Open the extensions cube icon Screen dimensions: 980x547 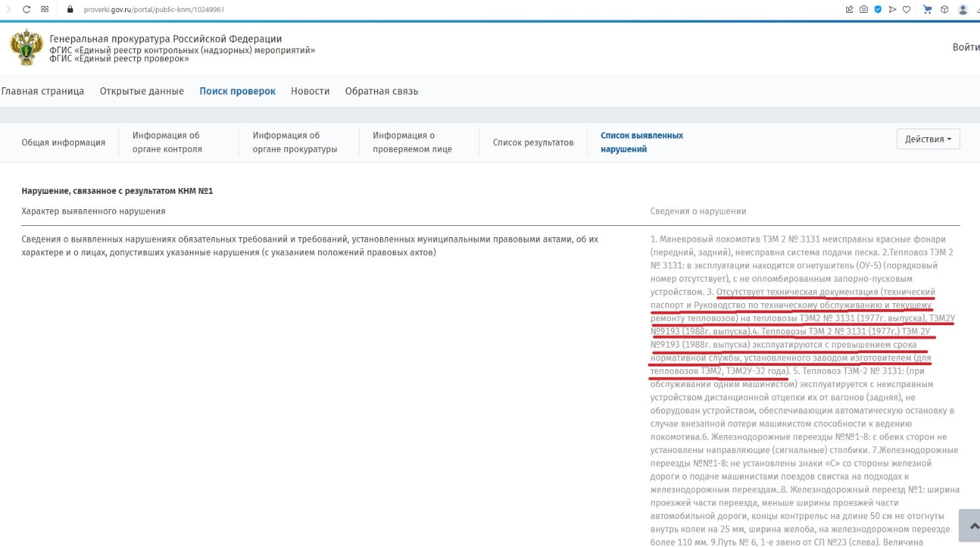[944, 9]
